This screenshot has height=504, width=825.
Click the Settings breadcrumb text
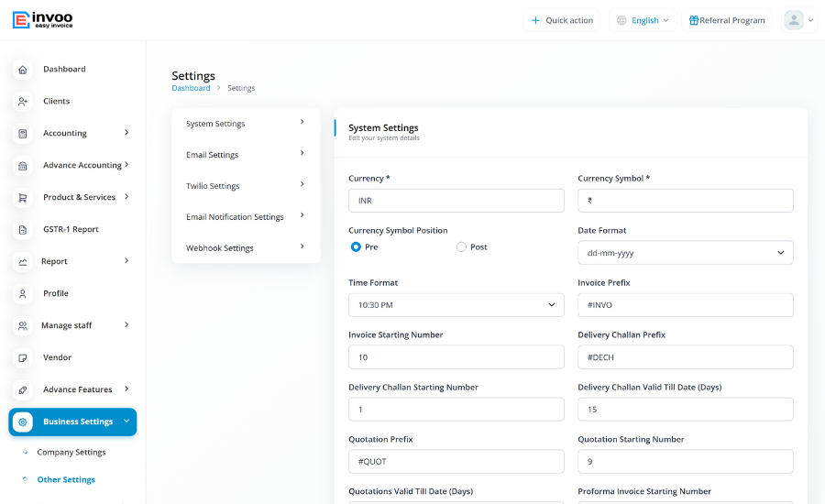coord(241,88)
